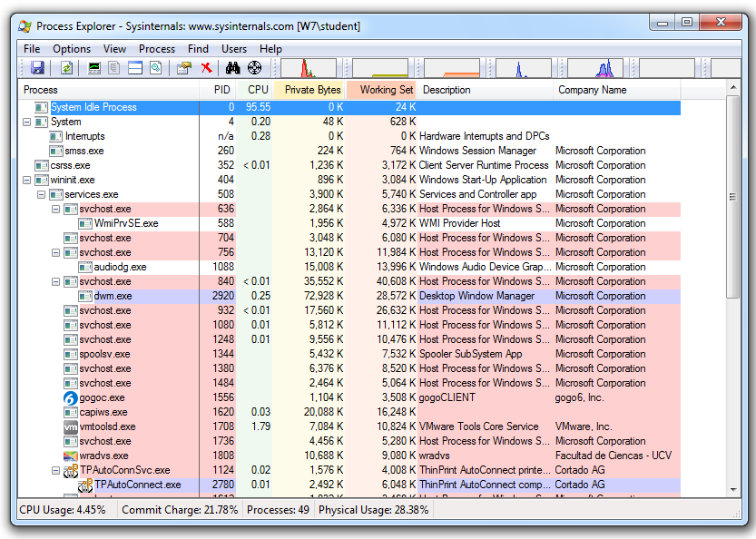The height and width of the screenshot is (539, 756).
Task: Click the Refresh Now toolbar icon
Action: coord(66,68)
